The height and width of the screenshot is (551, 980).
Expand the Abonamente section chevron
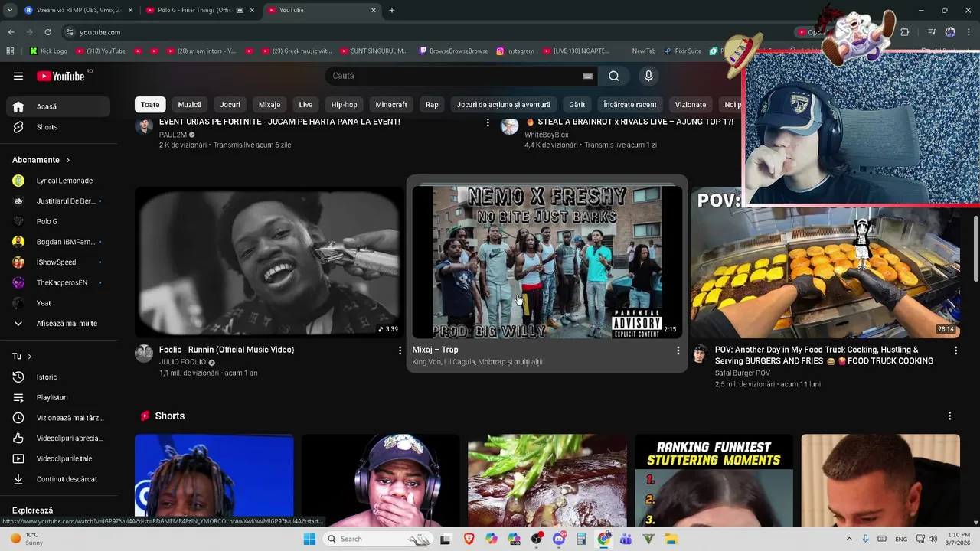(67, 160)
